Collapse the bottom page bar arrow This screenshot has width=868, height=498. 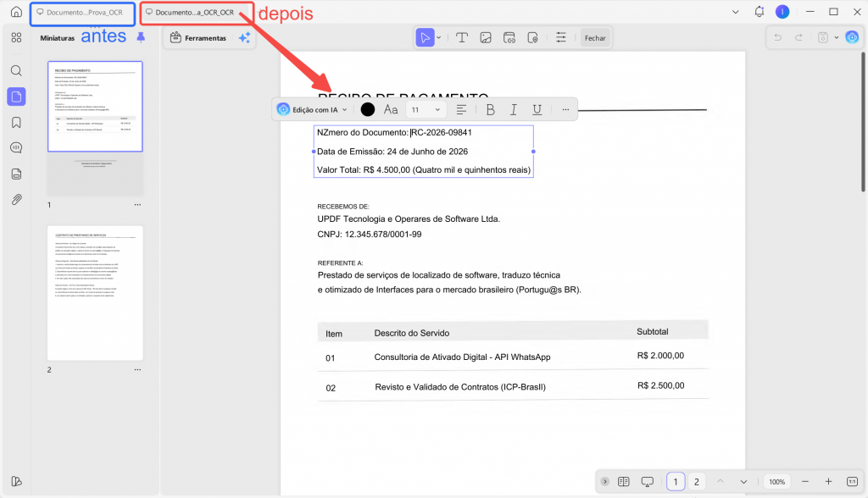coord(605,482)
